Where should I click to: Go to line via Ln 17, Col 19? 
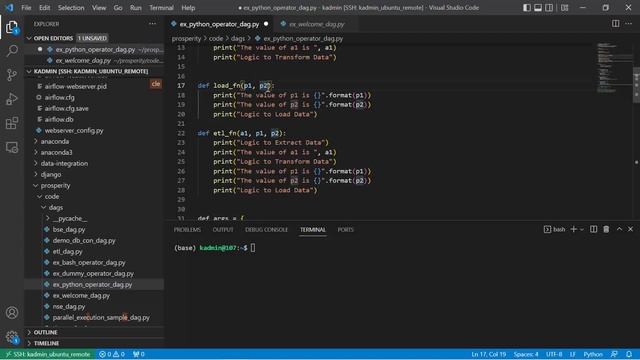[489, 354]
